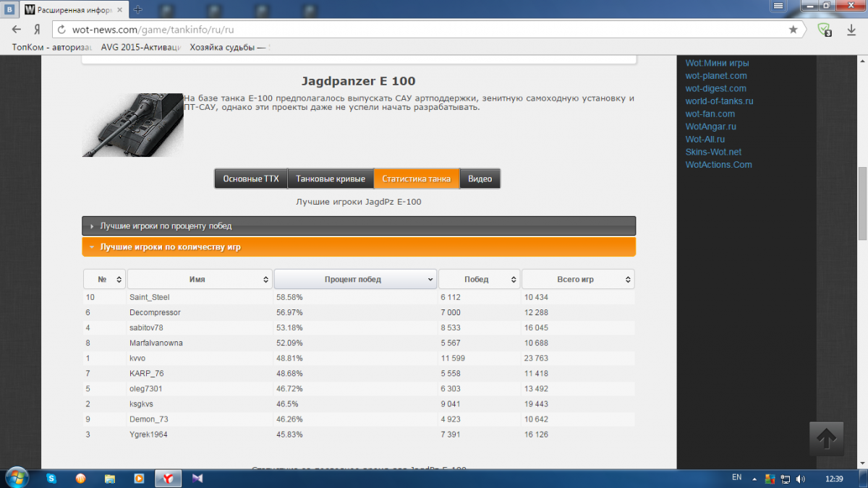Click the address bar URL field
Viewport: 868px width, 488px height.
point(420,30)
